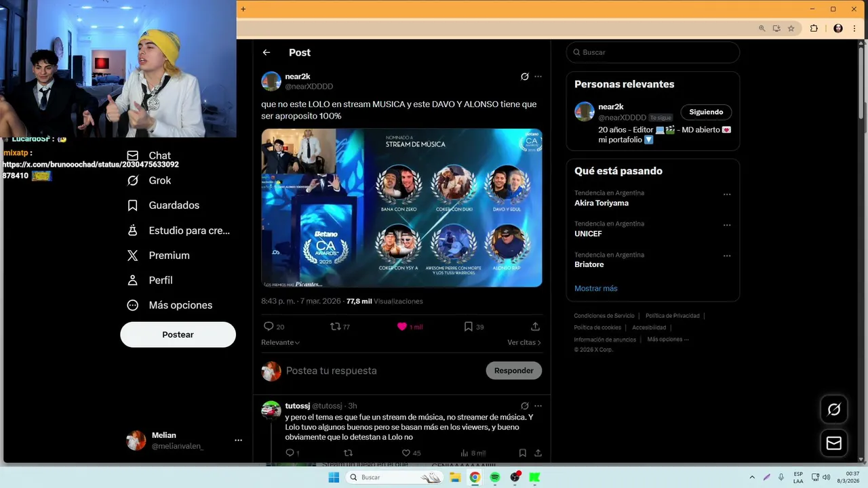Open Spotify from the taskbar
The image size is (868, 488).
tap(495, 477)
